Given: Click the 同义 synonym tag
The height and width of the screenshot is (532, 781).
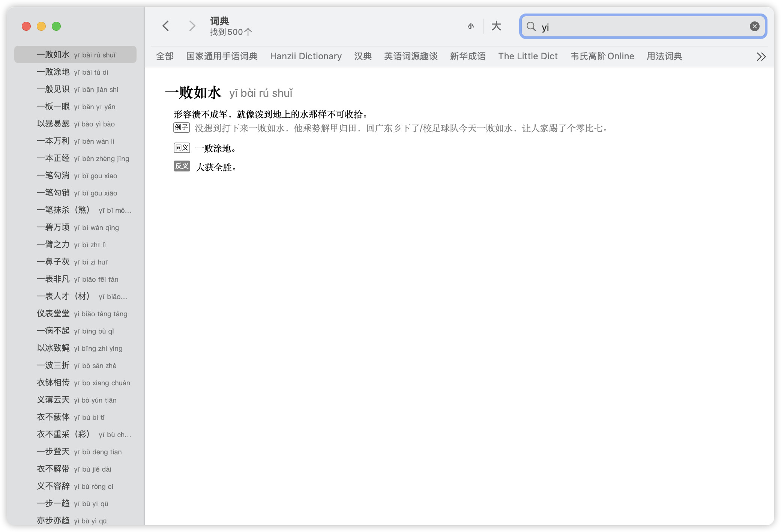Looking at the screenshot, I should point(182,148).
